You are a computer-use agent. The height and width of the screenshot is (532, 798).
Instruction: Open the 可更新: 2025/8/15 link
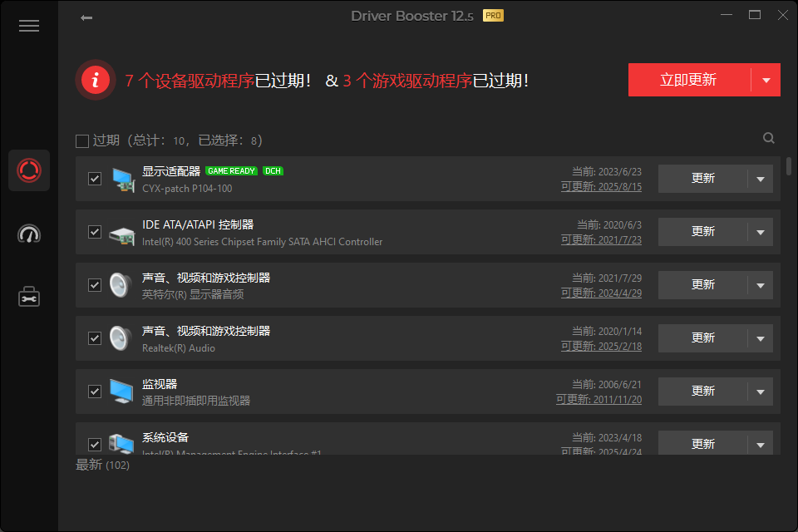tap(601, 187)
